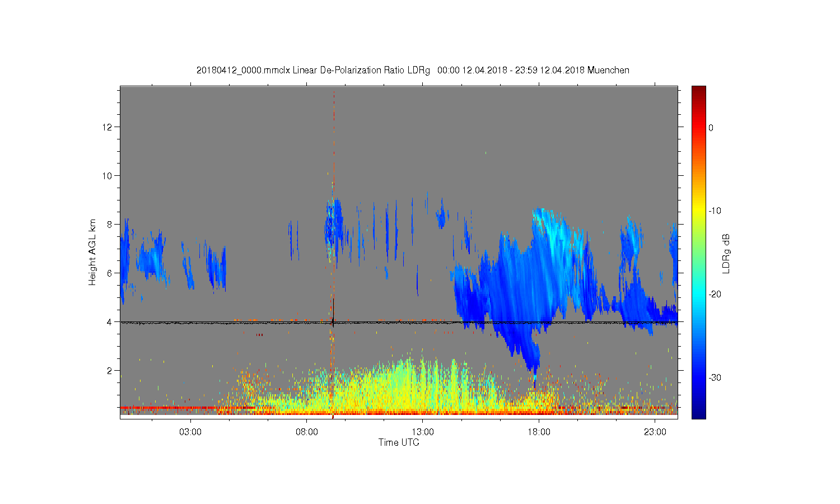
Task: Click the 18:00 time tick label
Action: tap(539, 432)
